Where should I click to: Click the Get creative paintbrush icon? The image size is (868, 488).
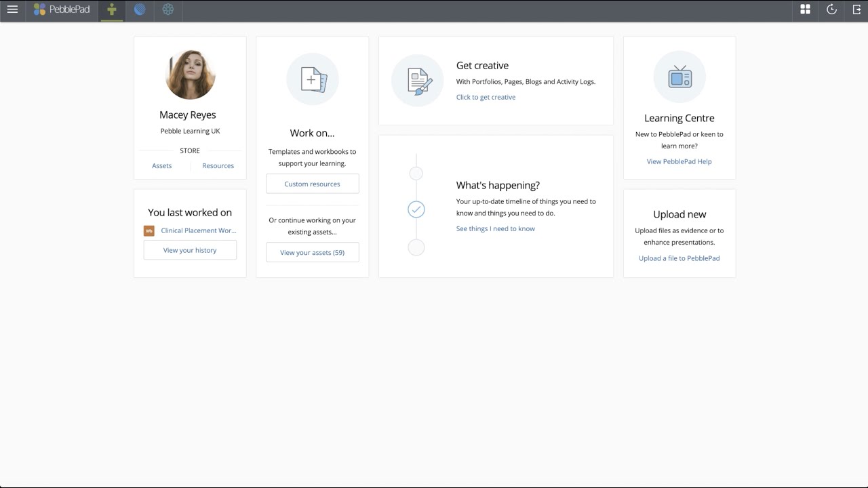[418, 81]
